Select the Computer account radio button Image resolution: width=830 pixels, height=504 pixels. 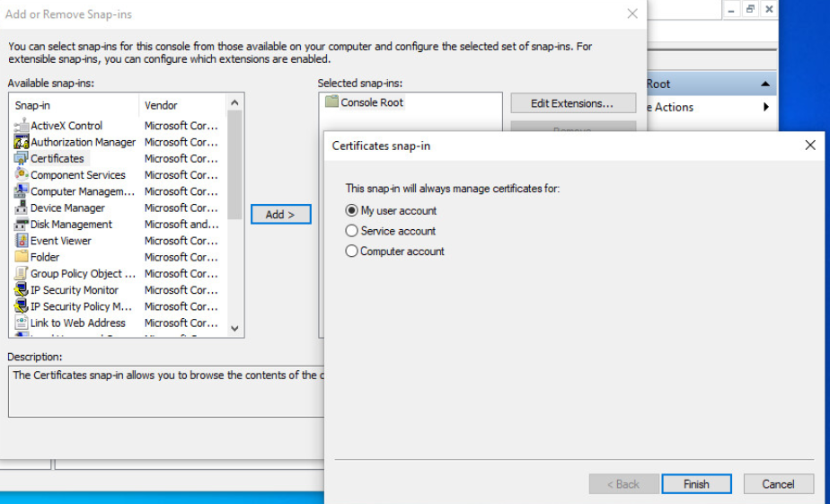[x=351, y=251]
